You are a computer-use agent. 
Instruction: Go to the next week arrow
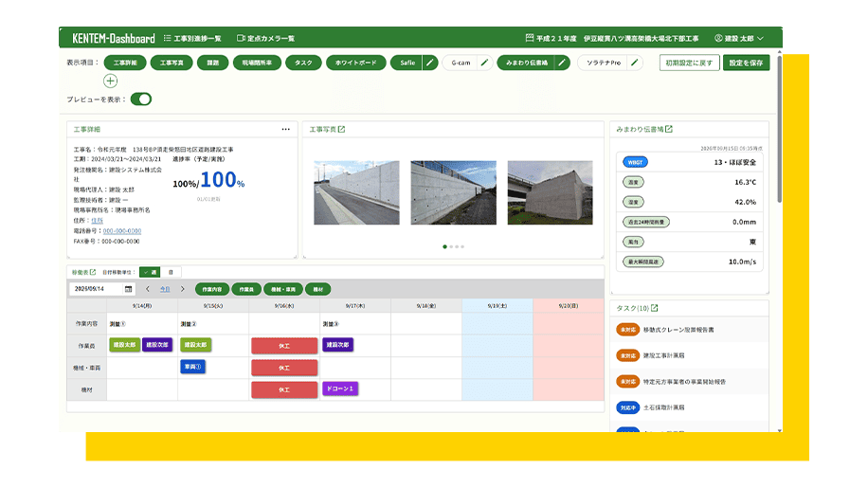click(183, 289)
